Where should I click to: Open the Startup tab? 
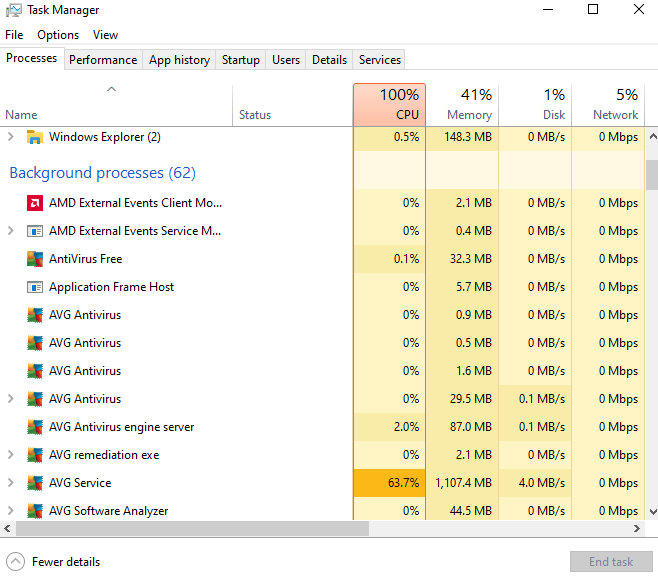point(240,60)
